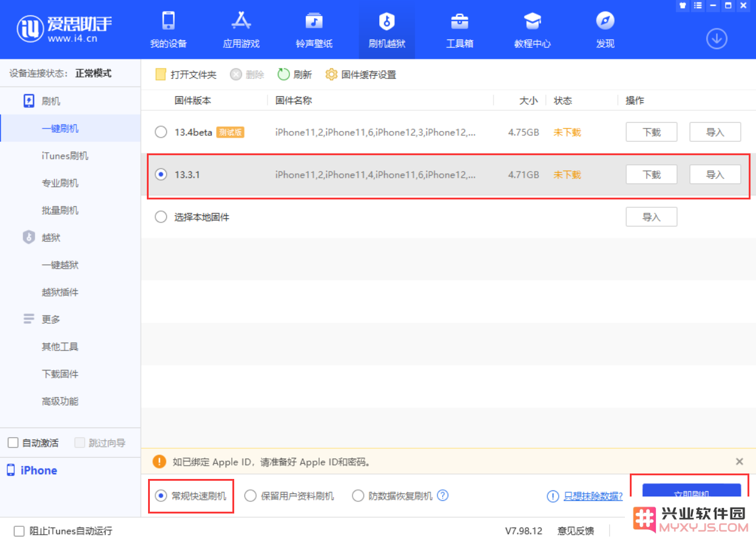
Task: Click 导入 for 选择本地固件 row
Action: pyautogui.click(x=652, y=217)
